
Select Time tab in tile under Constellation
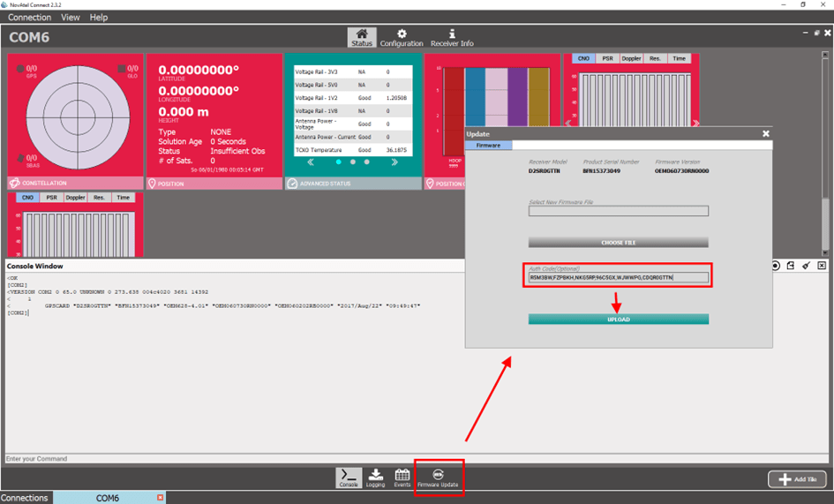123,198
